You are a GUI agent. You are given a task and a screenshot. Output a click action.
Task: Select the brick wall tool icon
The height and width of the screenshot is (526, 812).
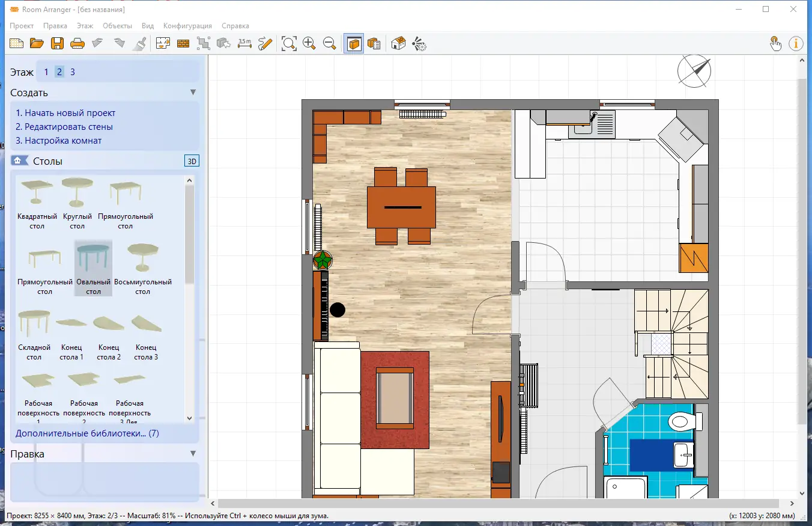183,43
